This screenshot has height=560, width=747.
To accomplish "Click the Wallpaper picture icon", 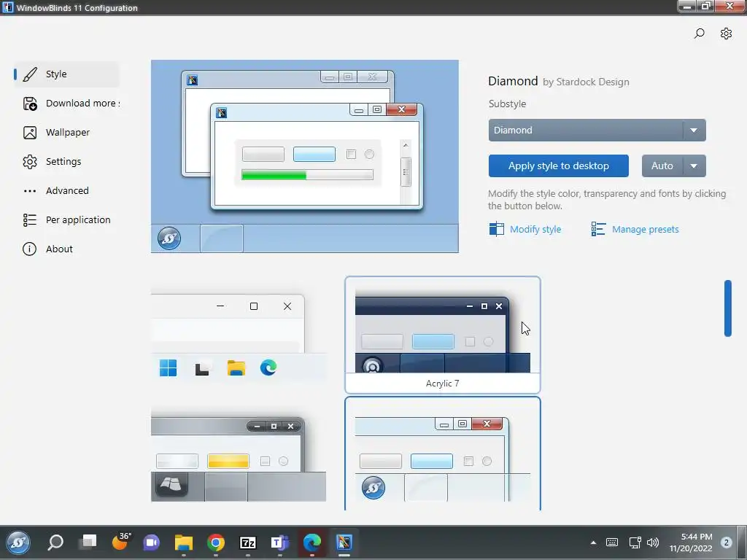I will coord(29,133).
